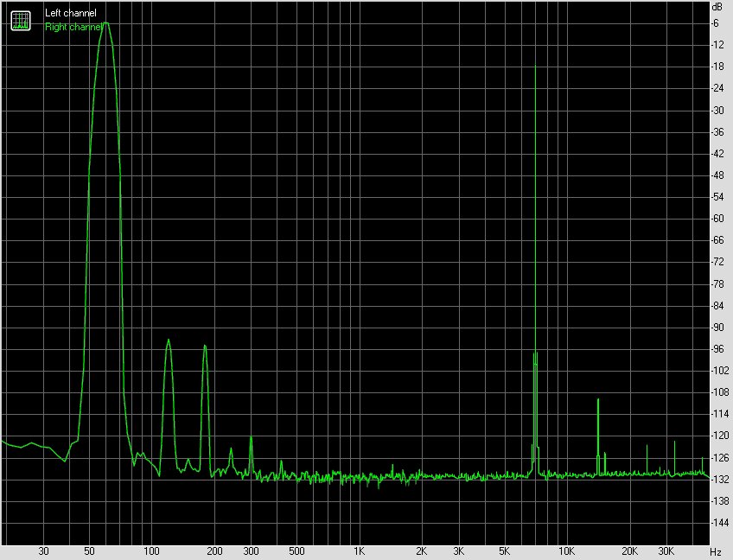The image size is (733, 560).
Task: Click the -18 dB axis value
Action: 717,67
